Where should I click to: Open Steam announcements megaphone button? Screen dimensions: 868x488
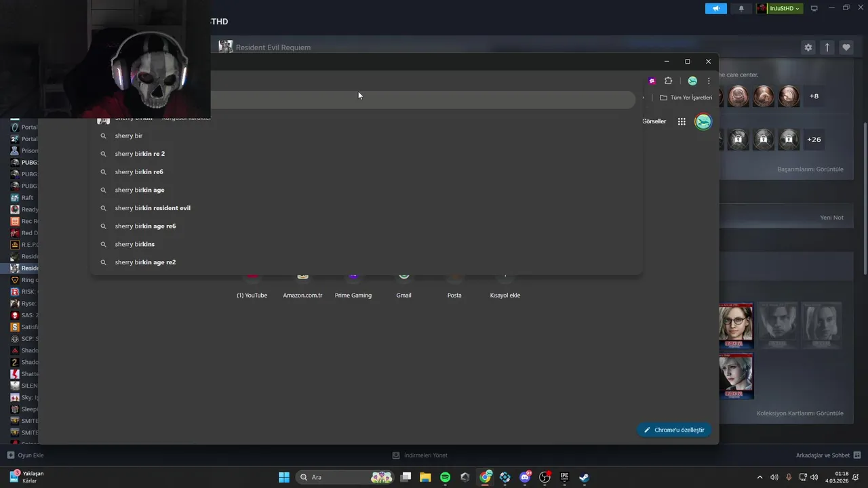pos(715,8)
